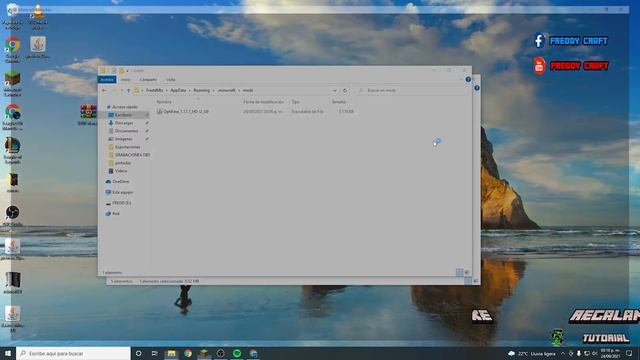Open Minecraft Launcher desktop icon
This screenshot has height=360, width=640.
tap(12, 84)
